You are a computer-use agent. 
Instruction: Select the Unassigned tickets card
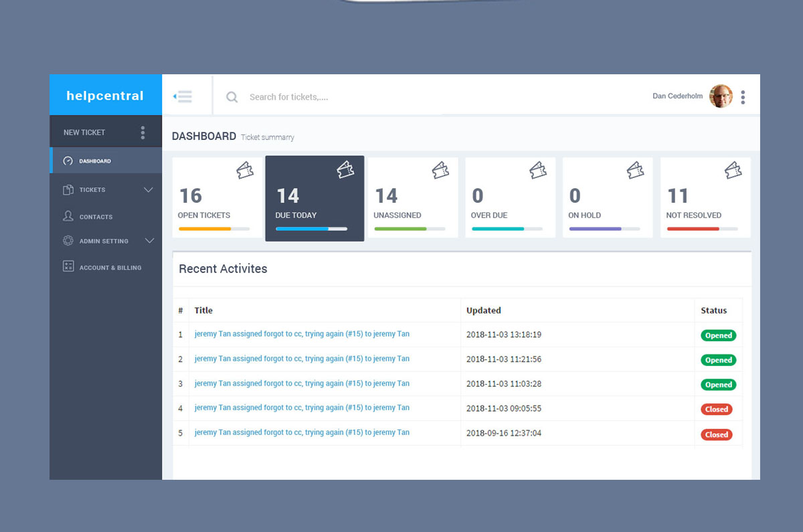click(x=412, y=197)
